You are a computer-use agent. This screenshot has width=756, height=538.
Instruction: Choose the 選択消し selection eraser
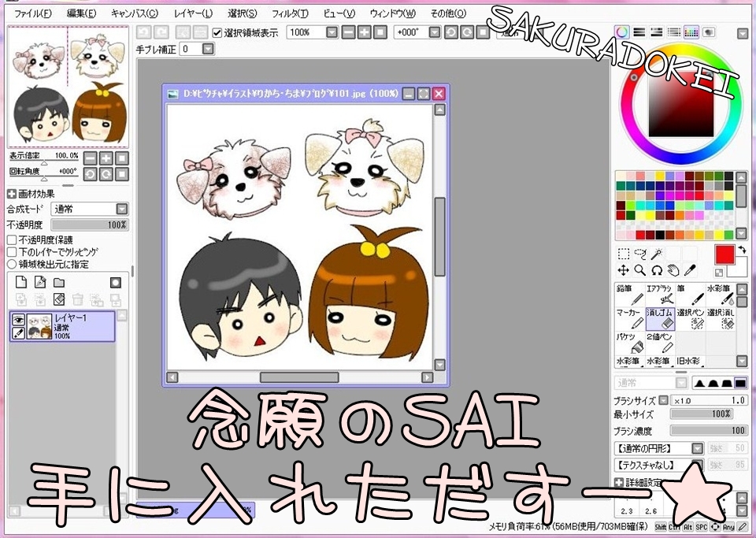click(721, 319)
